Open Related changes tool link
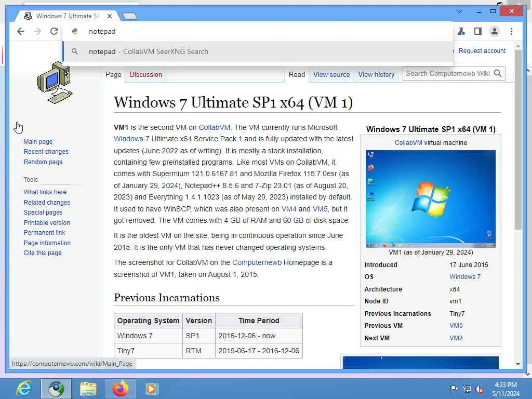 click(47, 202)
